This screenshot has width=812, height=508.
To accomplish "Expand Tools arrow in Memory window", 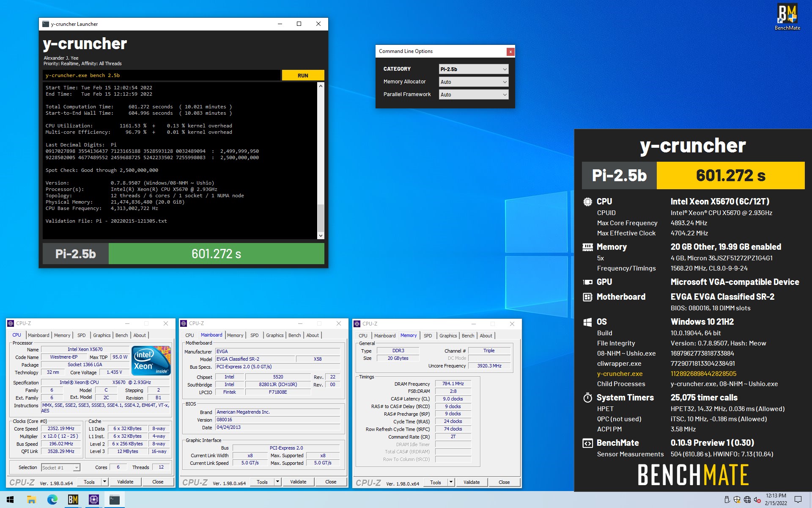I will click(x=451, y=482).
